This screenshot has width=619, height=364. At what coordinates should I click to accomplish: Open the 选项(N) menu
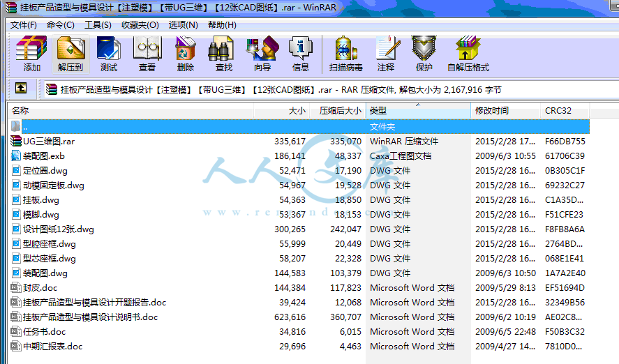pyautogui.click(x=183, y=25)
